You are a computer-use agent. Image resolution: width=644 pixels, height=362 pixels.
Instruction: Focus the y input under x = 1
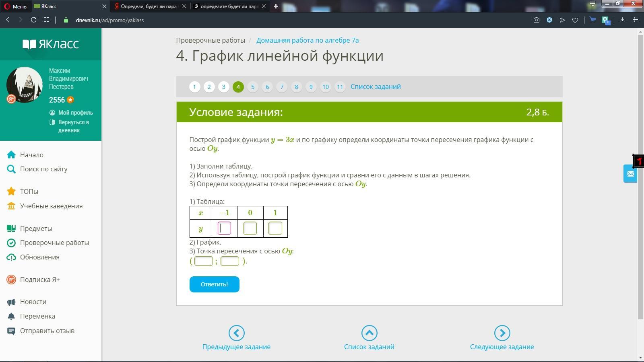(x=275, y=228)
